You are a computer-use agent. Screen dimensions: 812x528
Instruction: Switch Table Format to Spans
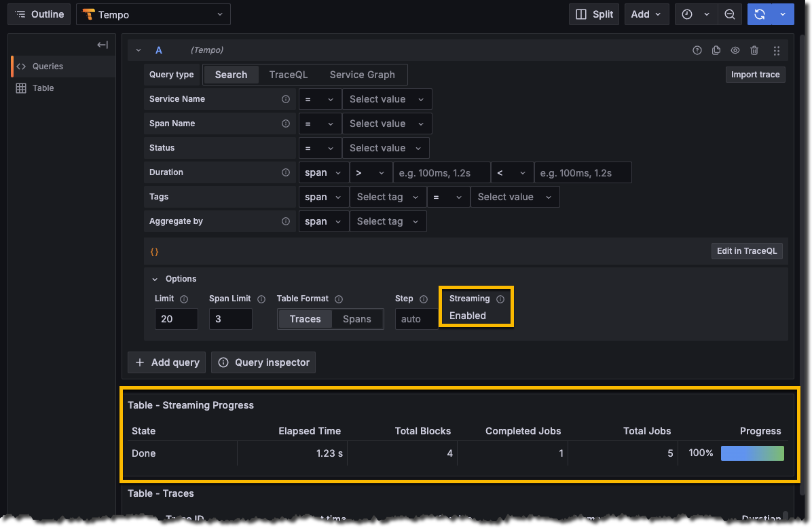point(358,318)
